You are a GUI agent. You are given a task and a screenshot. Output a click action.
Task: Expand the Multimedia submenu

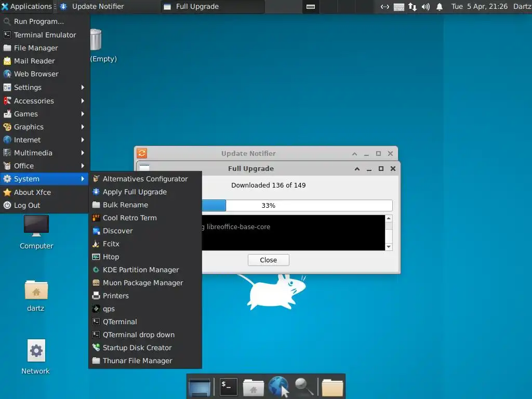point(44,153)
